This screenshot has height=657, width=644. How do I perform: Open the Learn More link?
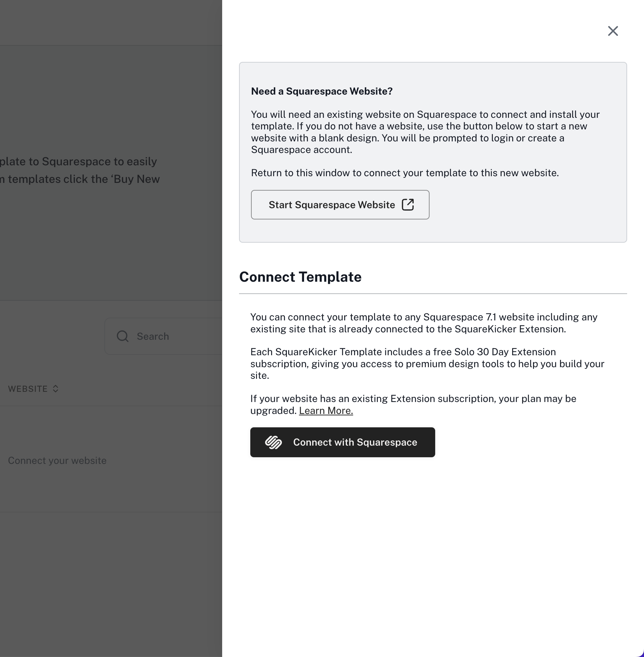[x=326, y=410]
